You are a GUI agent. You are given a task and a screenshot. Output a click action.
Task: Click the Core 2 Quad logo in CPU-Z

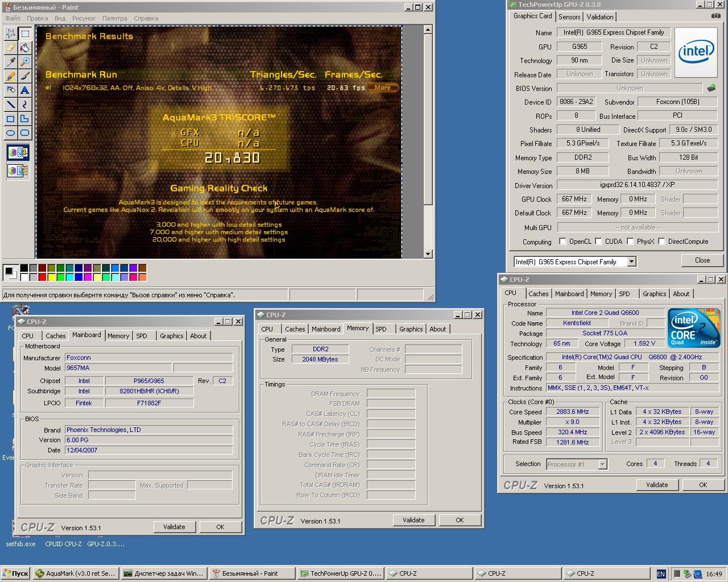[x=694, y=328]
